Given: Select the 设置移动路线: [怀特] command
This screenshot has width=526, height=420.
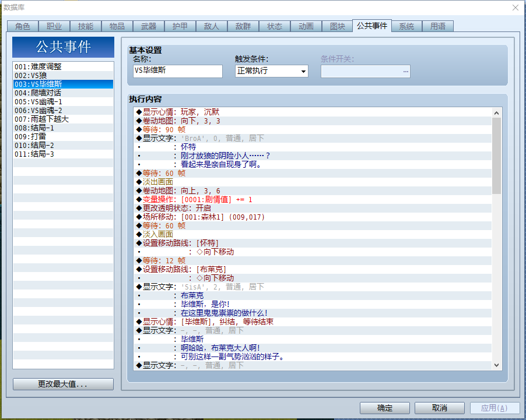Looking at the screenshot, I should [x=313, y=243].
